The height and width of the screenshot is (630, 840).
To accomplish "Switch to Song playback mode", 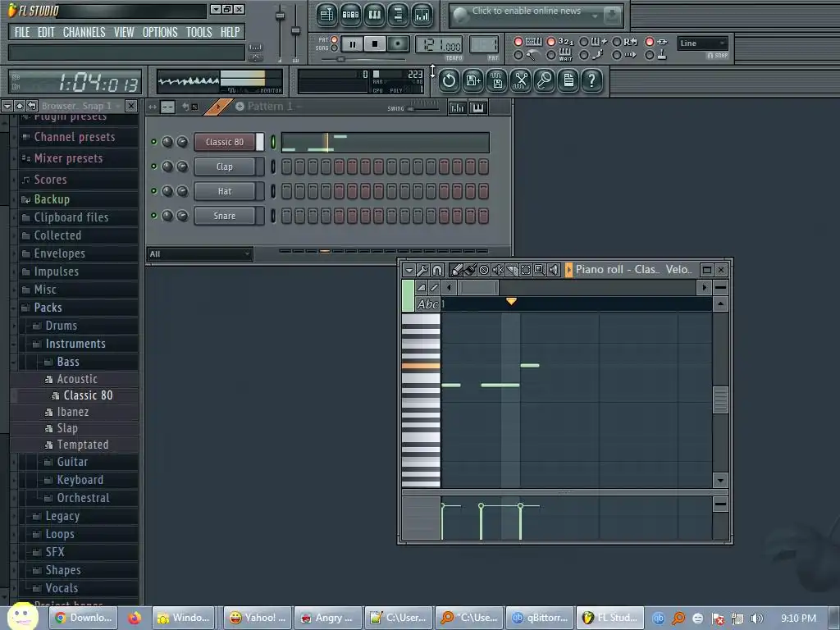I will tap(335, 48).
